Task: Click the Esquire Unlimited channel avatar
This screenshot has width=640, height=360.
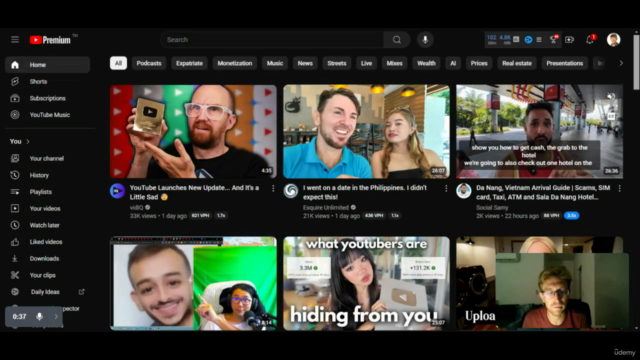Action: 291,191
